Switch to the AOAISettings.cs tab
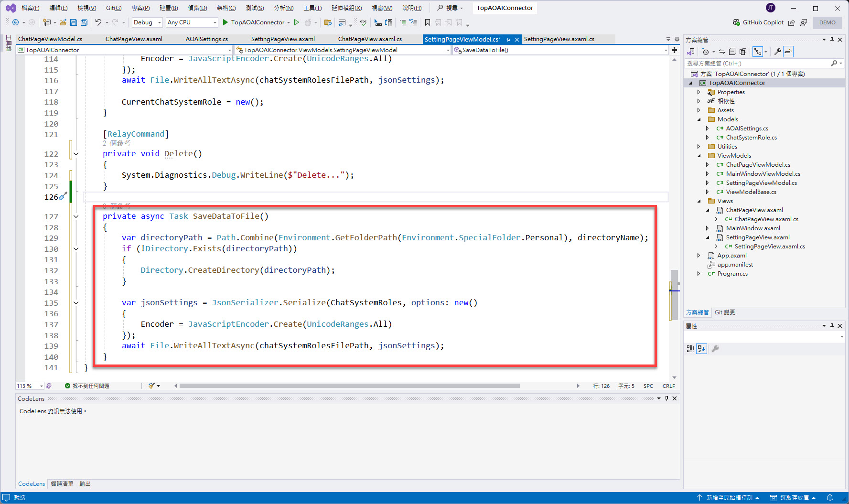The height and width of the screenshot is (504, 849). click(x=207, y=39)
